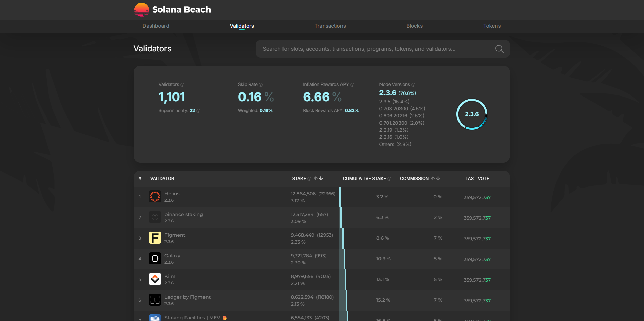Screen dimensions: 644x321
Task: Focus the search input field
Action: coord(373,49)
